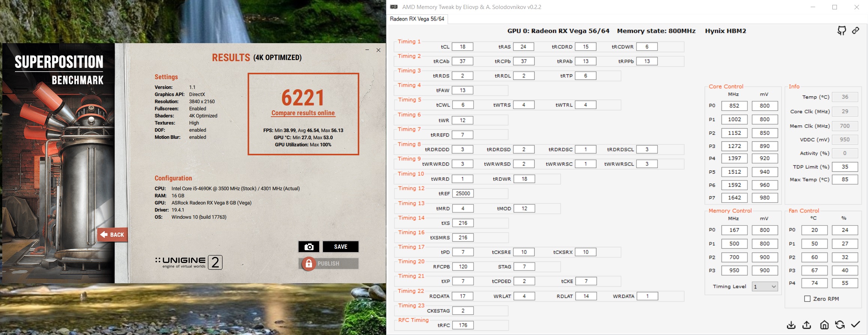The width and height of the screenshot is (868, 335).
Task: Click the SAVE button in Superposition
Action: (341, 246)
